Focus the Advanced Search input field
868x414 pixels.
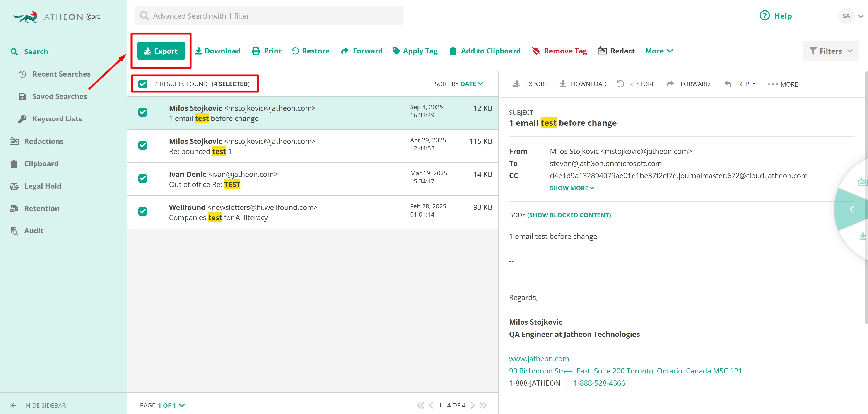pos(269,16)
